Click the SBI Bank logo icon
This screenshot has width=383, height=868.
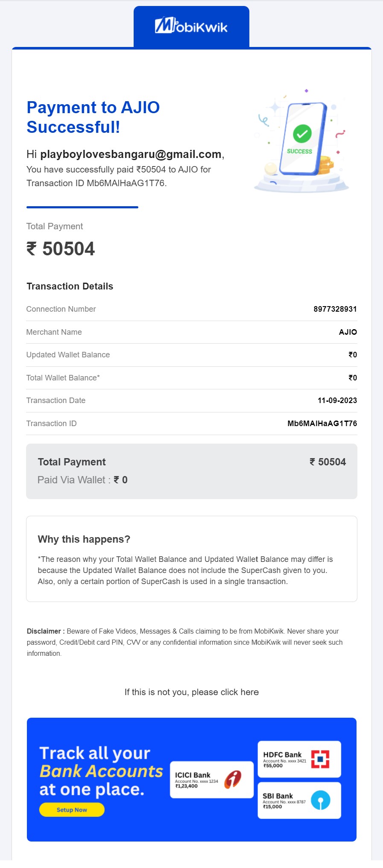click(x=320, y=800)
